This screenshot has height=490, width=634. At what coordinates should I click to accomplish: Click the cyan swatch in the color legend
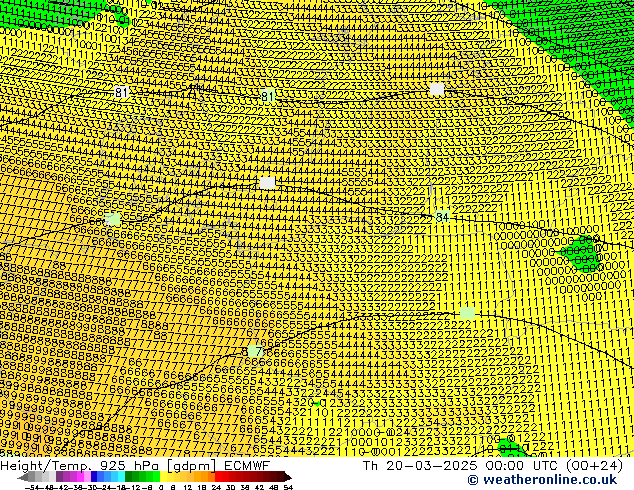121,476
